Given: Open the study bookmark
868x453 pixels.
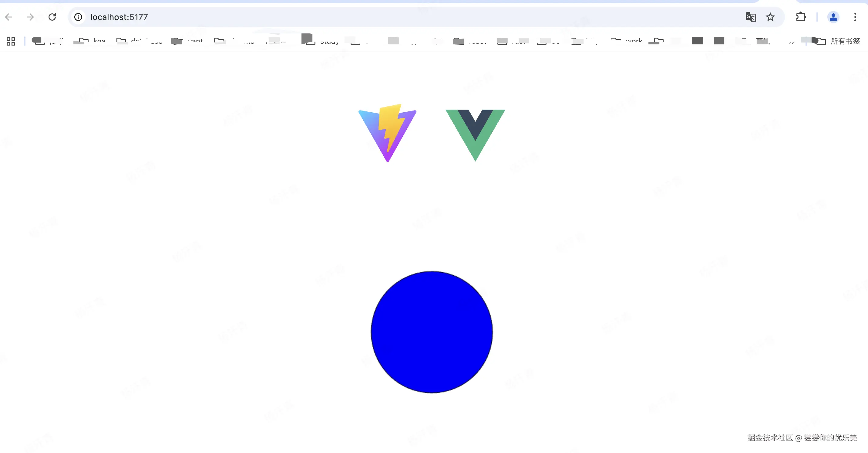Looking at the screenshot, I should [x=322, y=41].
